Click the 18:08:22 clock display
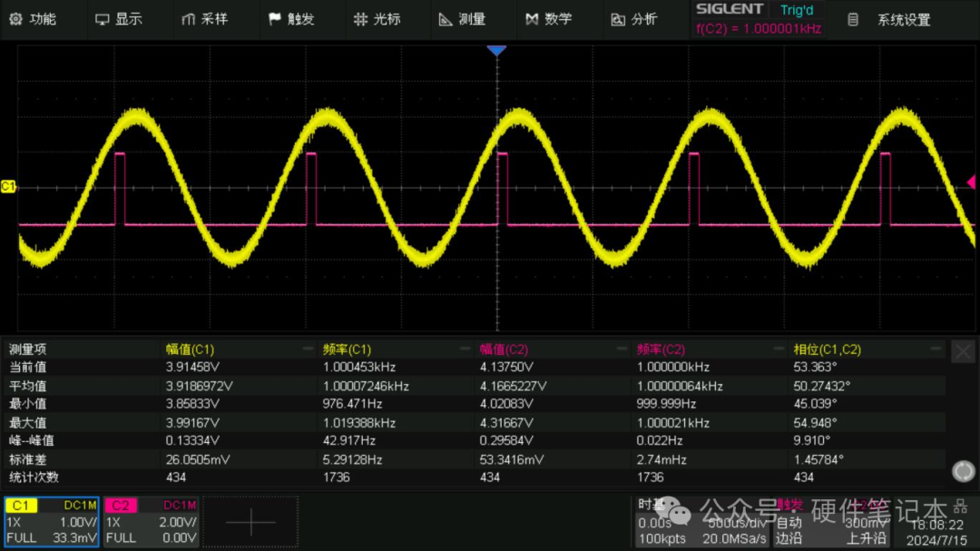This screenshot has height=551, width=980. [936, 525]
